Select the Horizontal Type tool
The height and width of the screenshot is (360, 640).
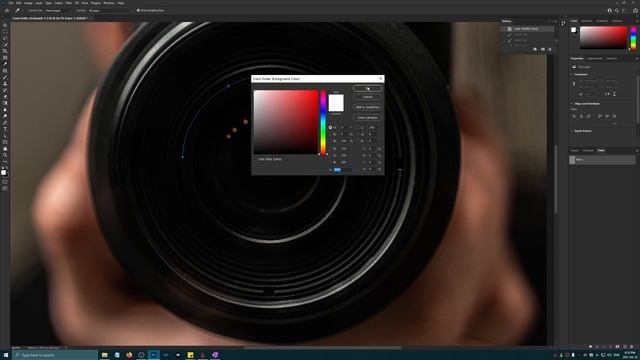[x=5, y=129]
